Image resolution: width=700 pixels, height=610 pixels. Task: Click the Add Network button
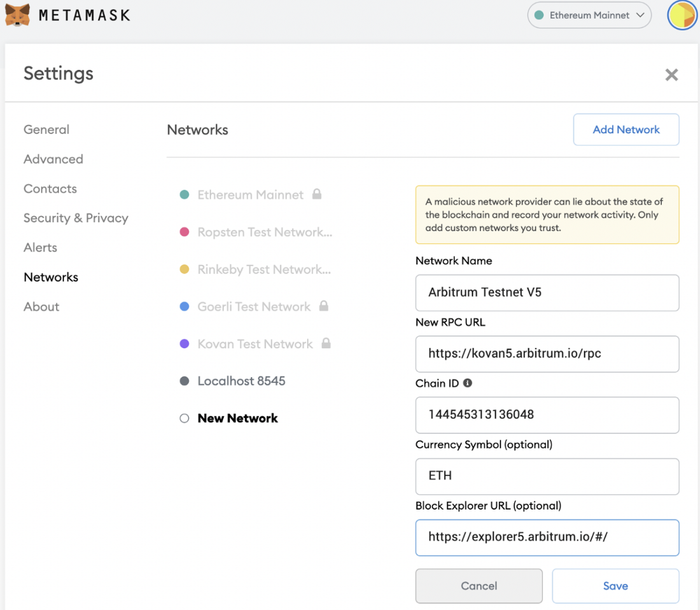point(626,130)
